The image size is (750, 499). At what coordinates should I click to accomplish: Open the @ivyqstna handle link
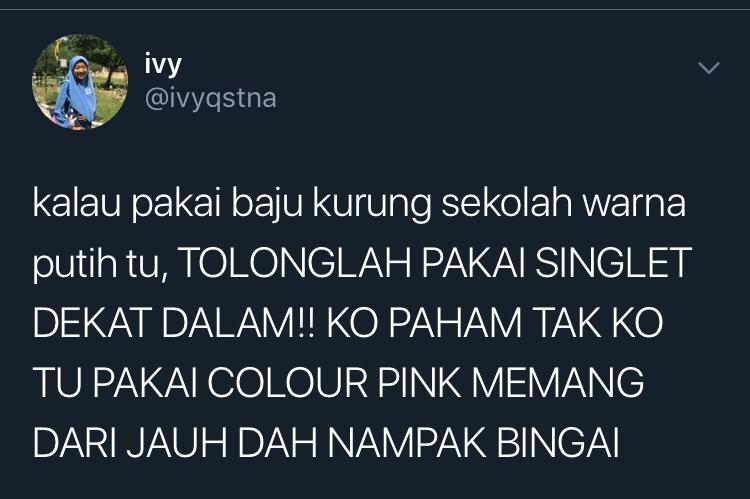(210, 99)
